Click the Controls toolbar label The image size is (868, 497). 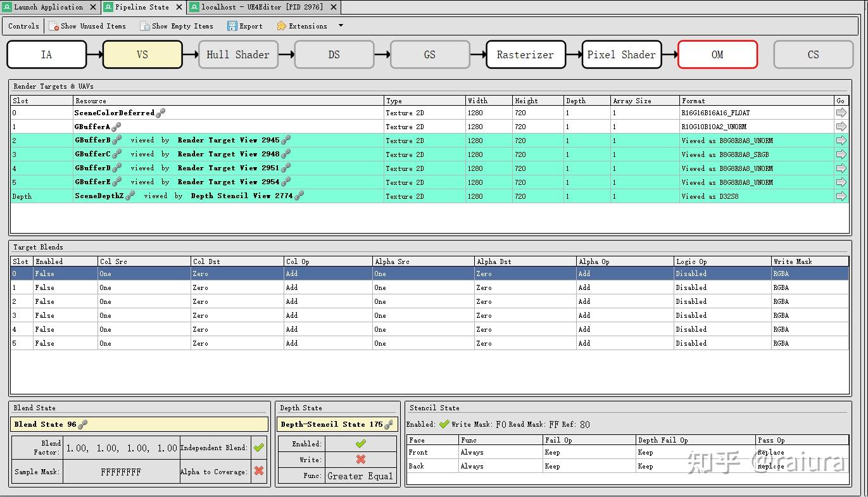point(23,26)
